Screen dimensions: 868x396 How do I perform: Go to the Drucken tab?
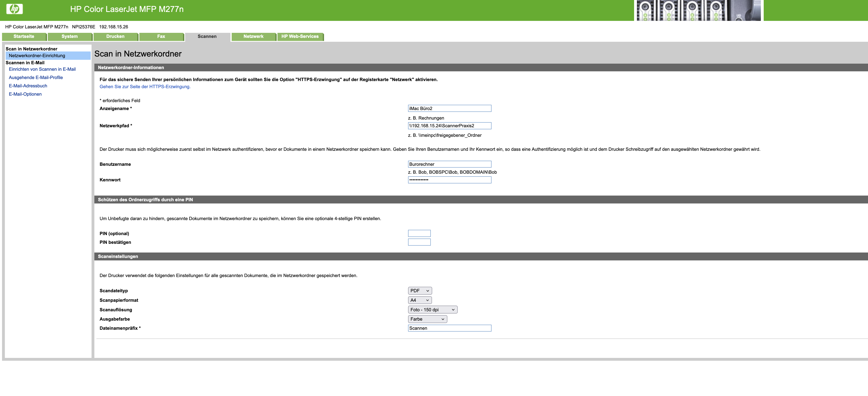tap(115, 36)
